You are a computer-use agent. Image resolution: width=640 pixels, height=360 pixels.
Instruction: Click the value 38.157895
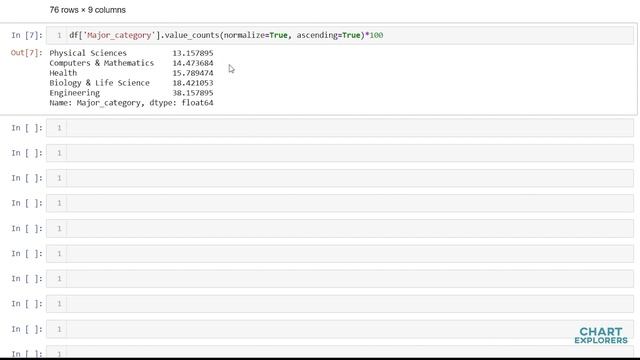pos(193,93)
